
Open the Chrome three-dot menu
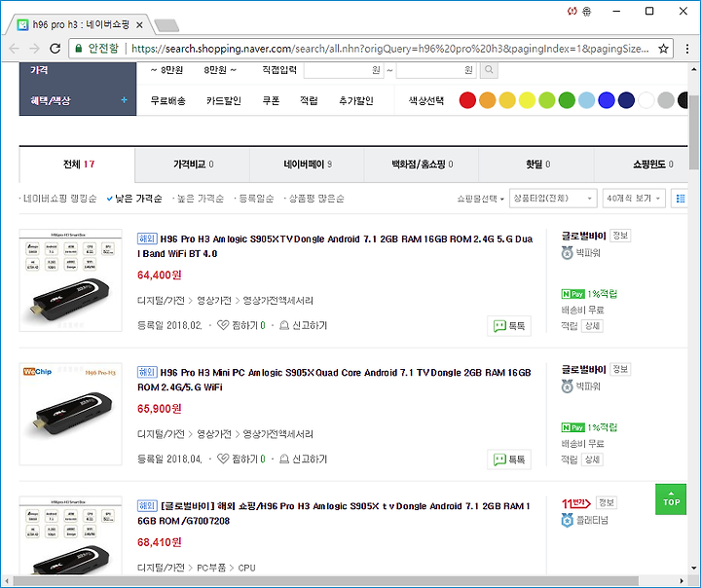click(687, 49)
